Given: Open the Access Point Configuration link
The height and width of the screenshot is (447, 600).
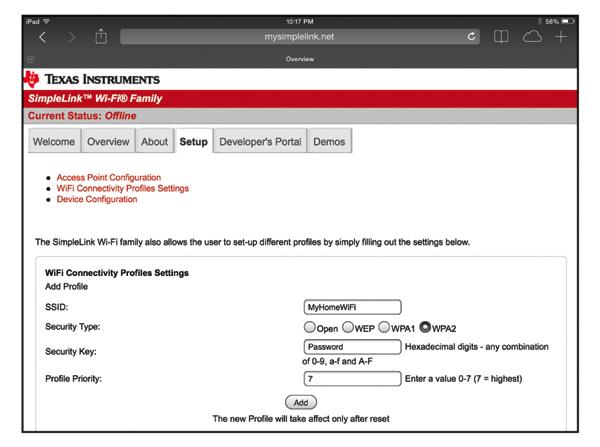Looking at the screenshot, I should 109,178.
